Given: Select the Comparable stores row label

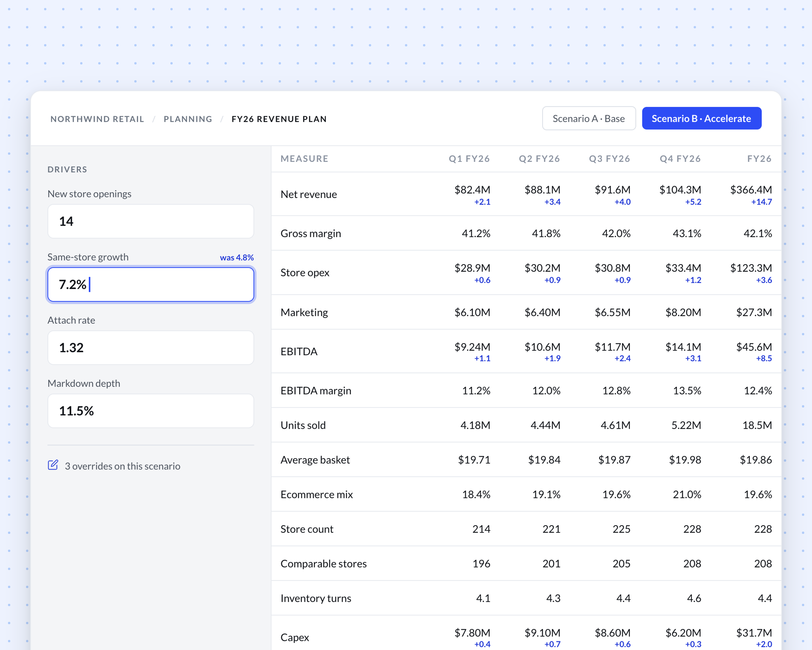Looking at the screenshot, I should tap(324, 564).
